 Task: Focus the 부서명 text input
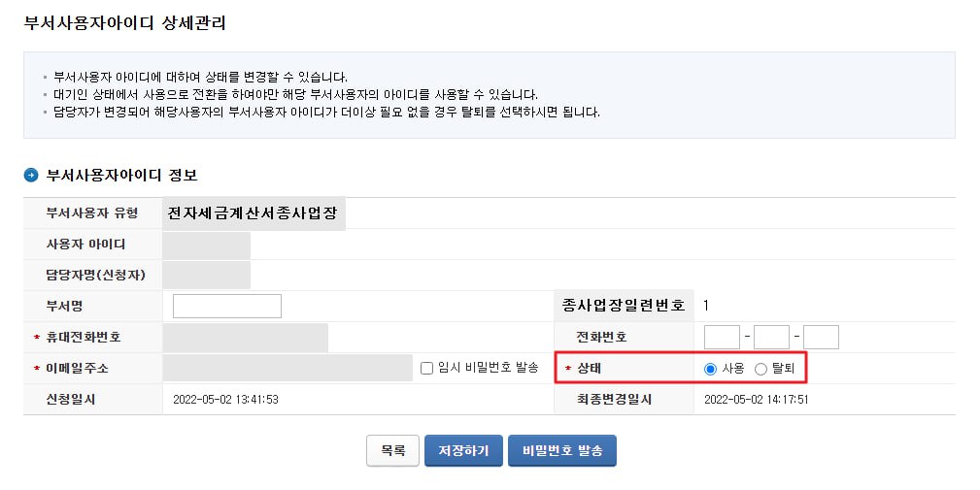click(x=227, y=306)
